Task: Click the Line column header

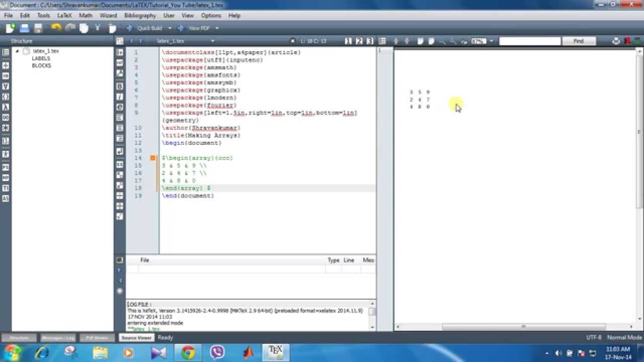Action: tap(349, 260)
